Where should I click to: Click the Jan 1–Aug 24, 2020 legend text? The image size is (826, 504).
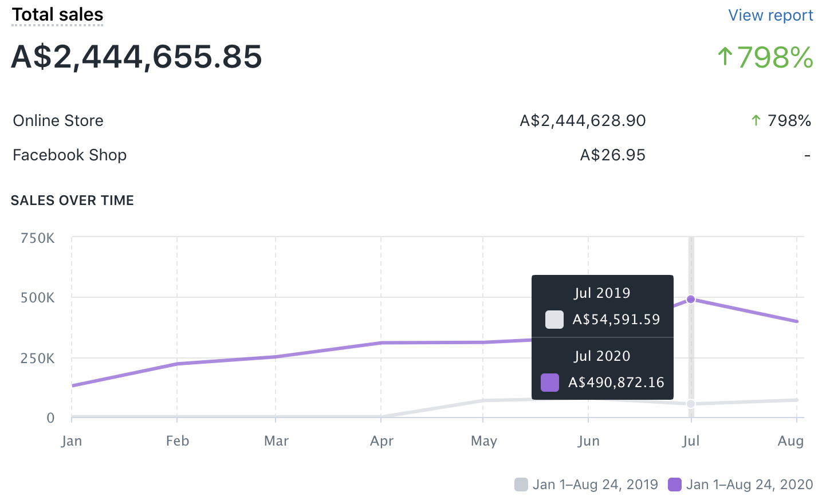[x=749, y=485]
